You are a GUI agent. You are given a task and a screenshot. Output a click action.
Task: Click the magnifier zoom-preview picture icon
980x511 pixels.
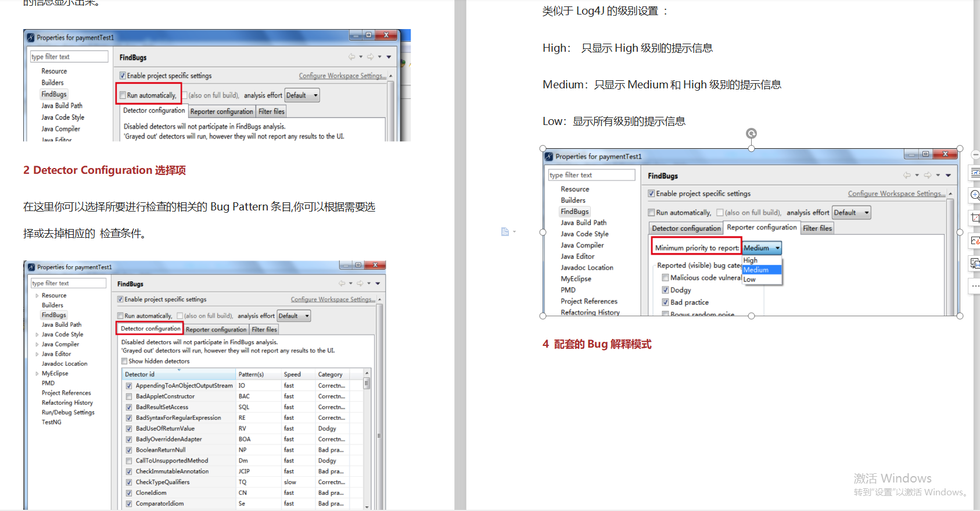click(x=976, y=195)
